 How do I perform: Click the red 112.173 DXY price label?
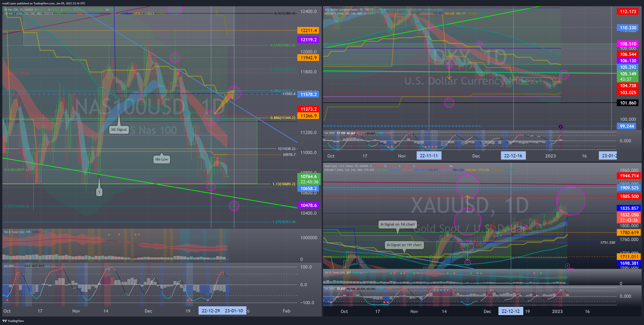click(x=628, y=12)
